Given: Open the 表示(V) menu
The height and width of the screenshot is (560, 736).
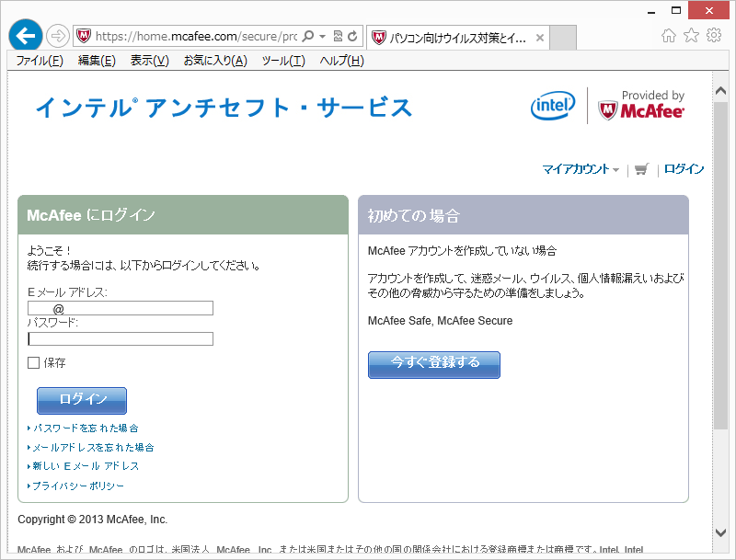Looking at the screenshot, I should (149, 61).
